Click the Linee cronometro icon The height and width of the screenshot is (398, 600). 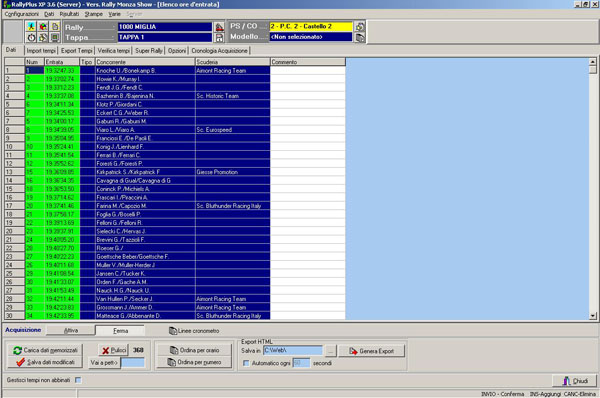[173, 331]
